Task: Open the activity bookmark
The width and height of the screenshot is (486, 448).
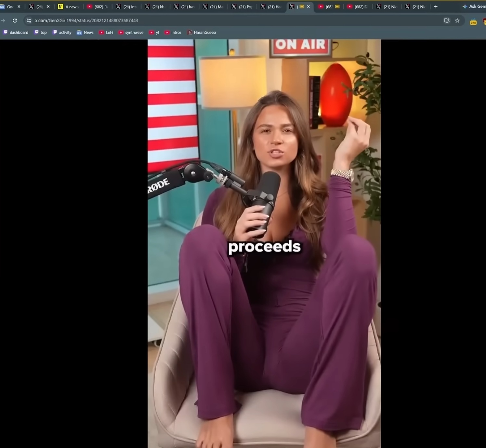Action: [62, 33]
